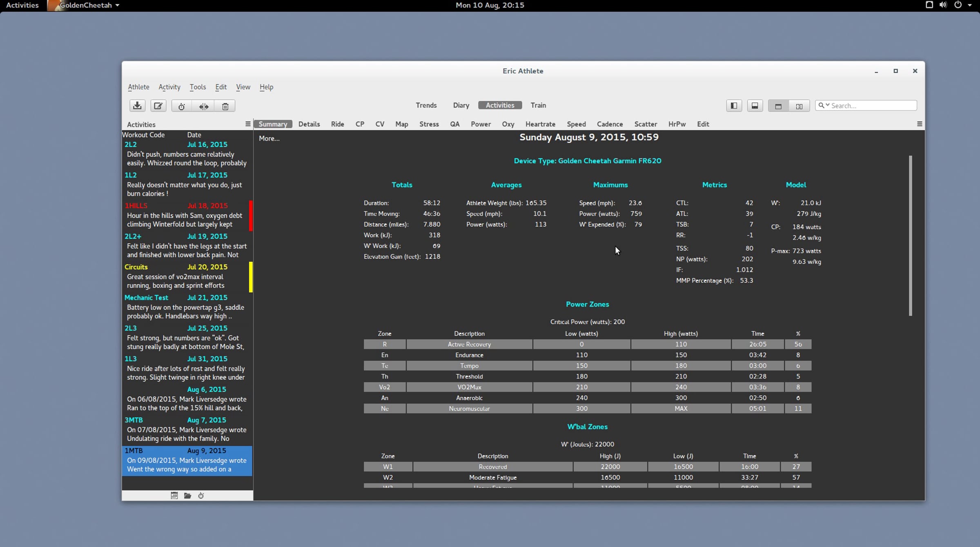Open the HrPw tab
Viewport: 980px width, 547px height.
point(677,124)
